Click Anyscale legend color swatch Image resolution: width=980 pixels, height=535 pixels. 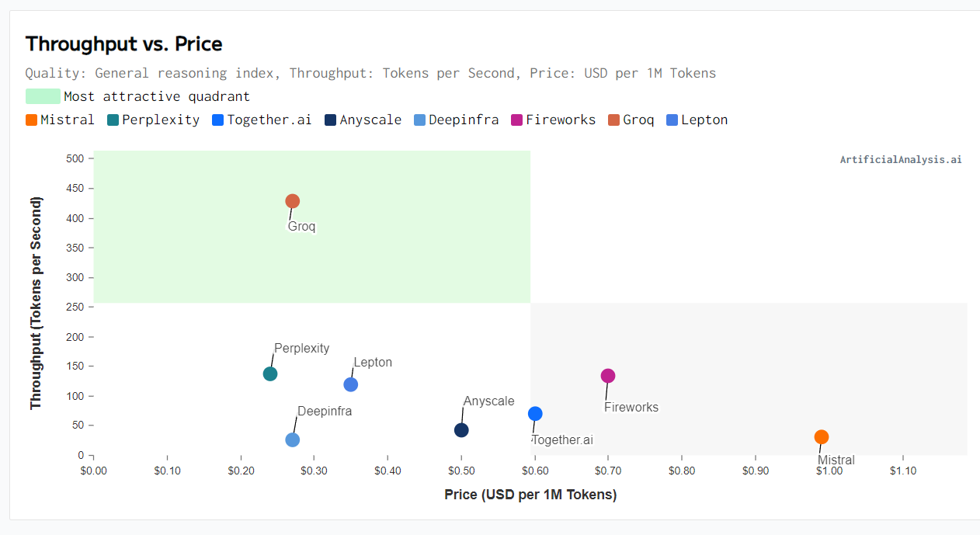tap(330, 120)
